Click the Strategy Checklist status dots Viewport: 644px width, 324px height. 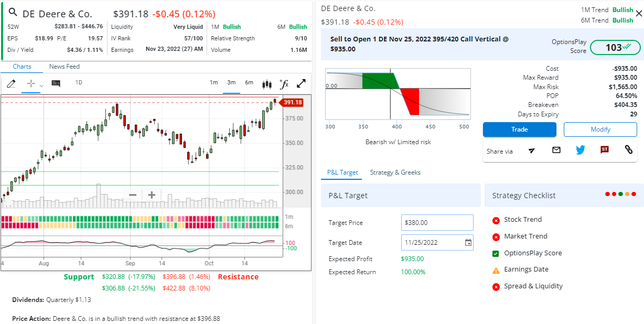coord(620,194)
